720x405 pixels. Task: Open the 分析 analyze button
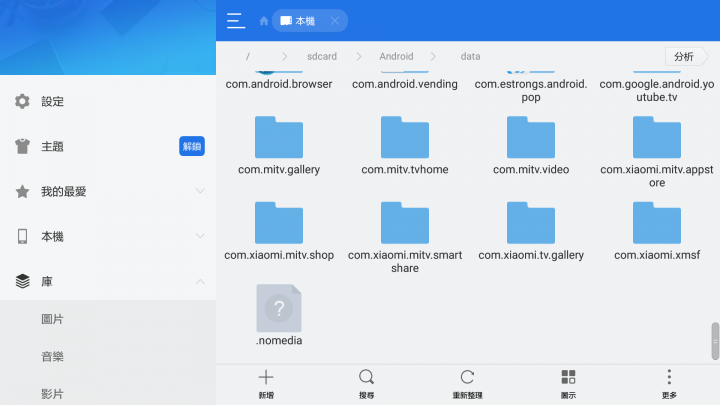point(686,56)
